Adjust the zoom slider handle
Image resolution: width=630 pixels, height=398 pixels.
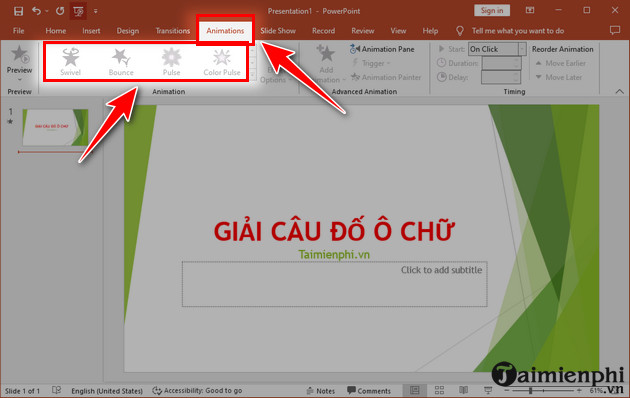click(531, 390)
